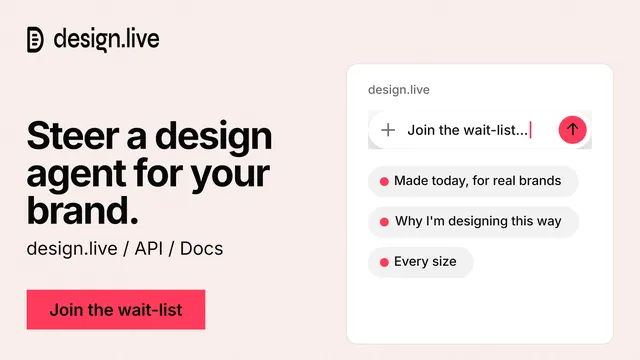Image resolution: width=640 pixels, height=360 pixels.
Task: Click the design.live wordmark beside the logo
Action: (x=107, y=40)
